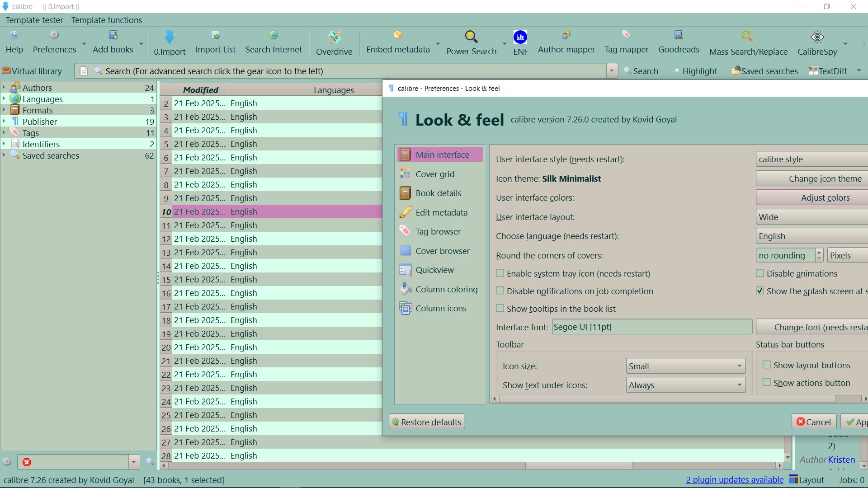The width and height of the screenshot is (868, 488).
Task: Clear the tag browser find box
Action: tap(27, 462)
